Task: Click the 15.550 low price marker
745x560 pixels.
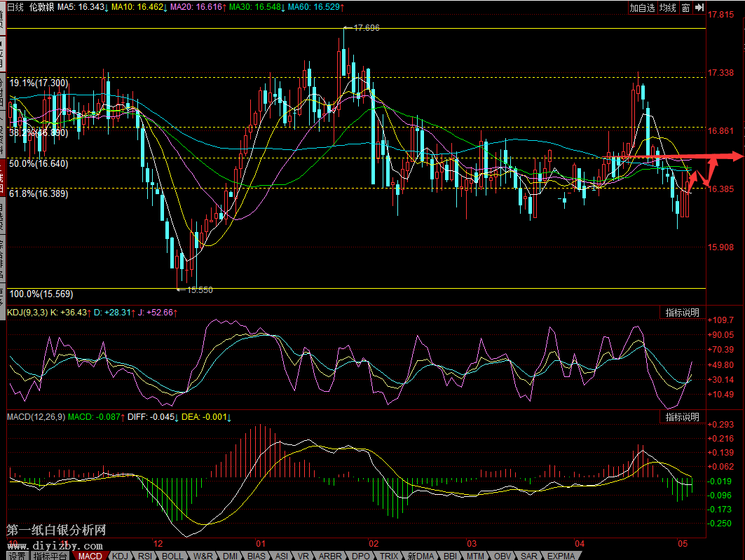Action: (200, 289)
